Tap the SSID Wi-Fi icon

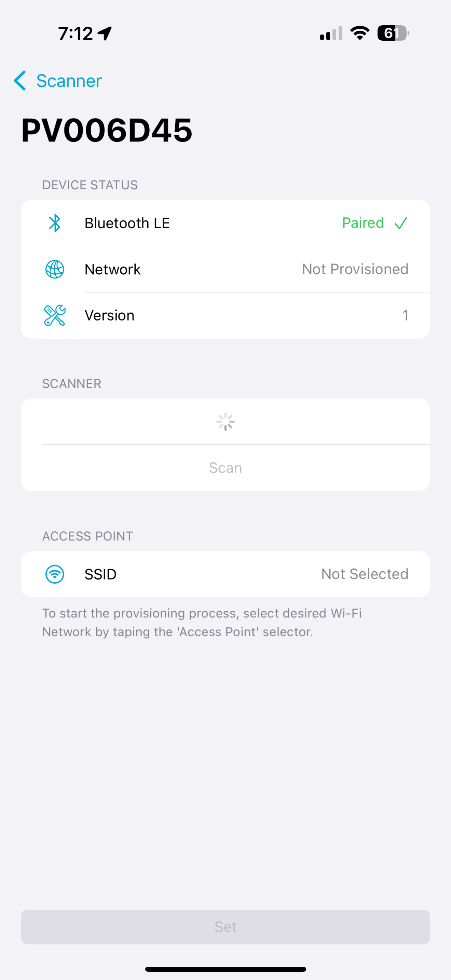[x=55, y=574]
